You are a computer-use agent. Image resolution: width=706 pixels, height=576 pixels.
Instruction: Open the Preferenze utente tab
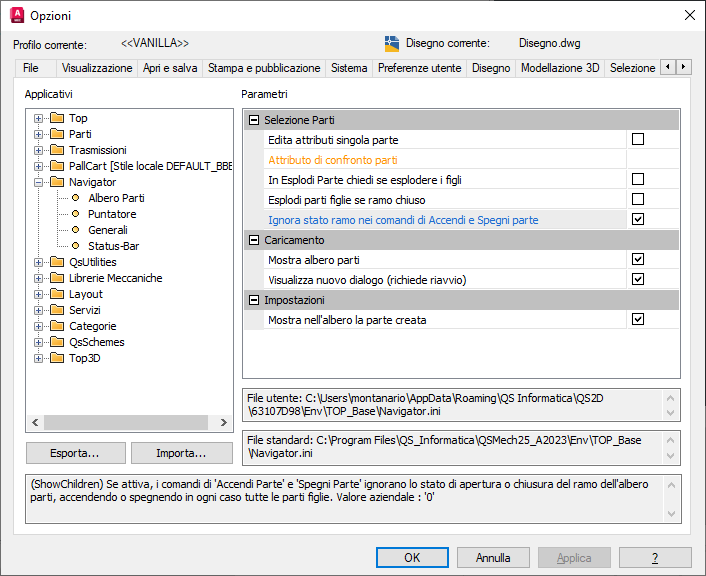419,68
